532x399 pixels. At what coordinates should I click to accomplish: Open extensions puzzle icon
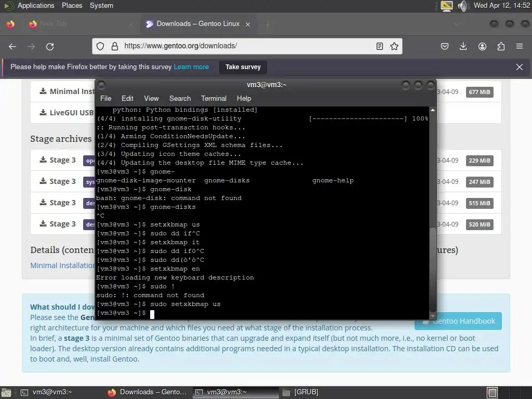tap(501, 46)
